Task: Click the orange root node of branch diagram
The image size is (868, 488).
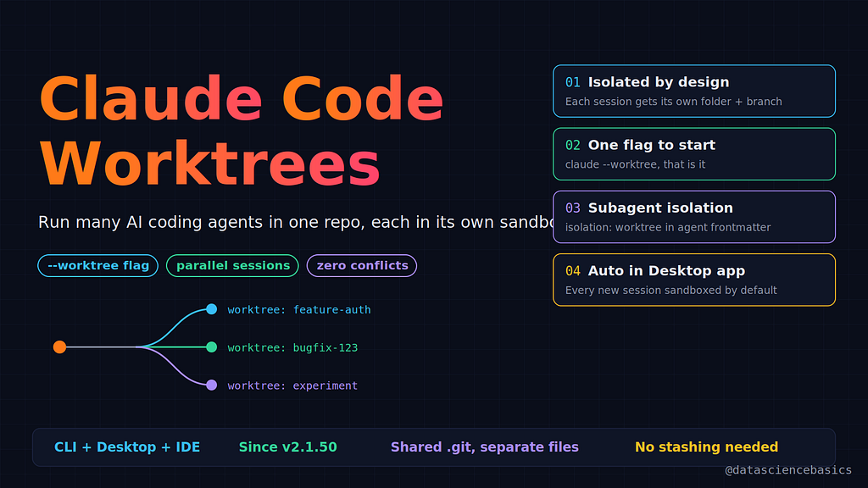Action: (60, 347)
